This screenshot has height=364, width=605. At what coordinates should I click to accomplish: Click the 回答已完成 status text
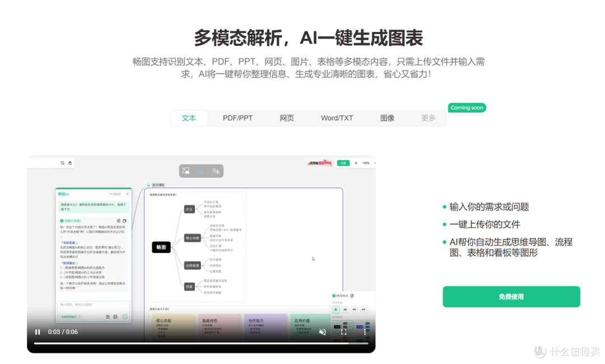[x=72, y=221]
